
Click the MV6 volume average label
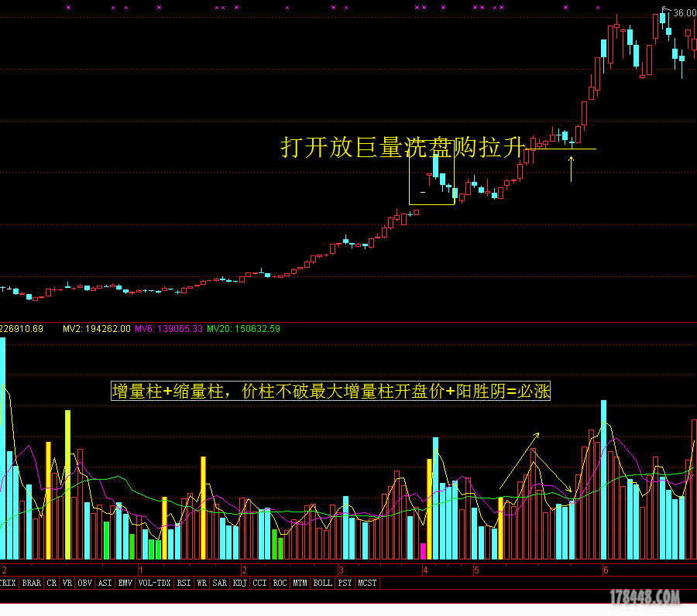(168, 329)
